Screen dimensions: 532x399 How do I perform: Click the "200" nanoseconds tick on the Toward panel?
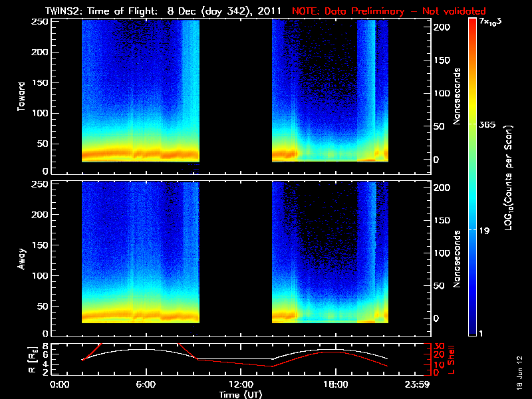point(442,27)
